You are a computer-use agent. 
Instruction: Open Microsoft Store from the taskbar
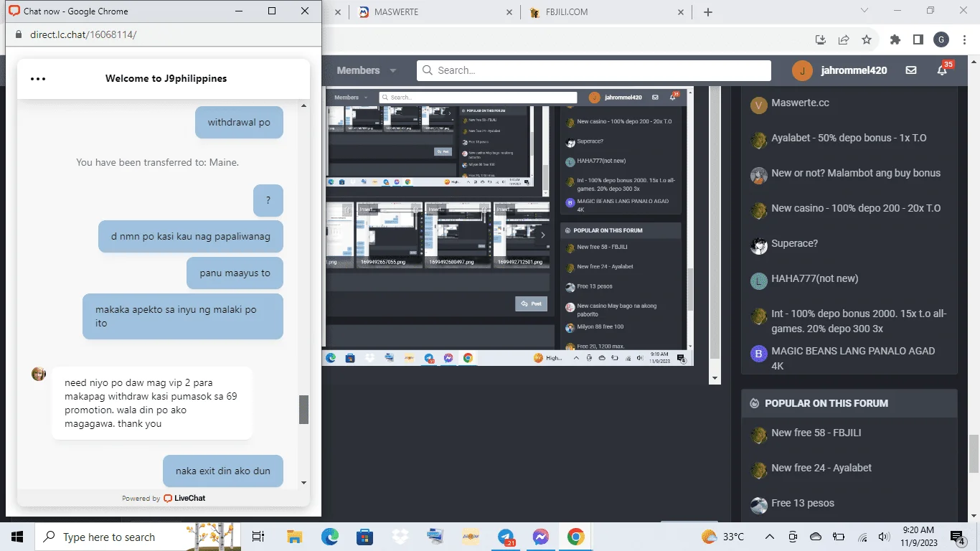(x=364, y=537)
